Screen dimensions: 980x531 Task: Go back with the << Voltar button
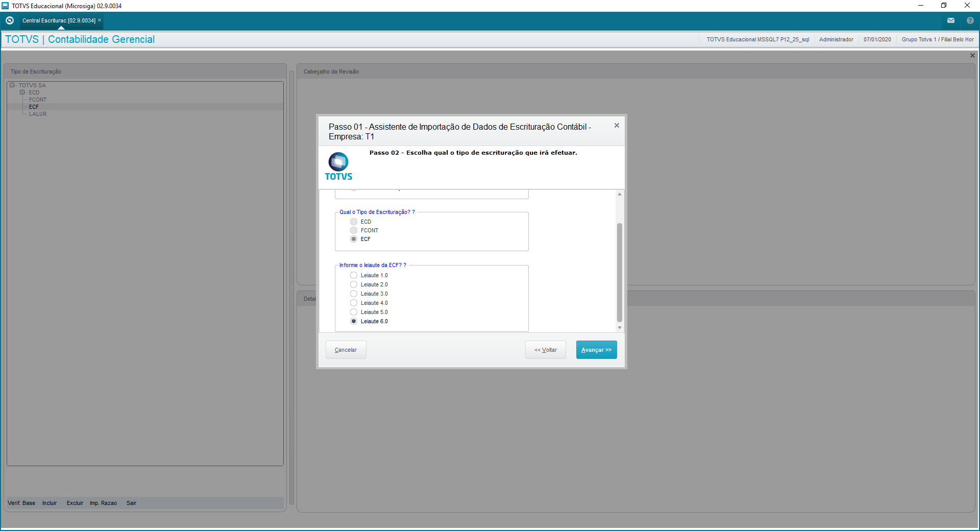click(546, 350)
